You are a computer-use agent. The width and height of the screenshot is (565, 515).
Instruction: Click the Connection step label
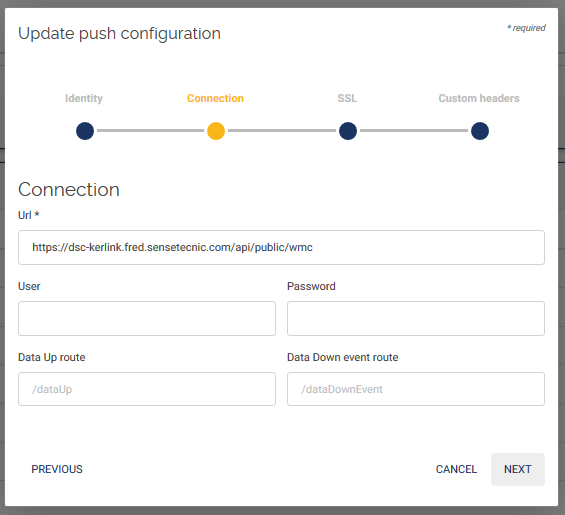215,98
